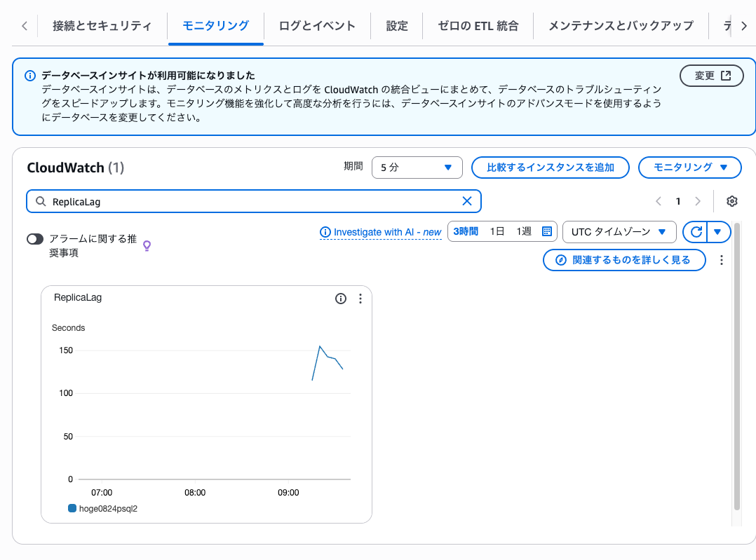Image resolution: width=756 pixels, height=560 pixels.
Task: Click the search magnifier icon
Action: [41, 201]
